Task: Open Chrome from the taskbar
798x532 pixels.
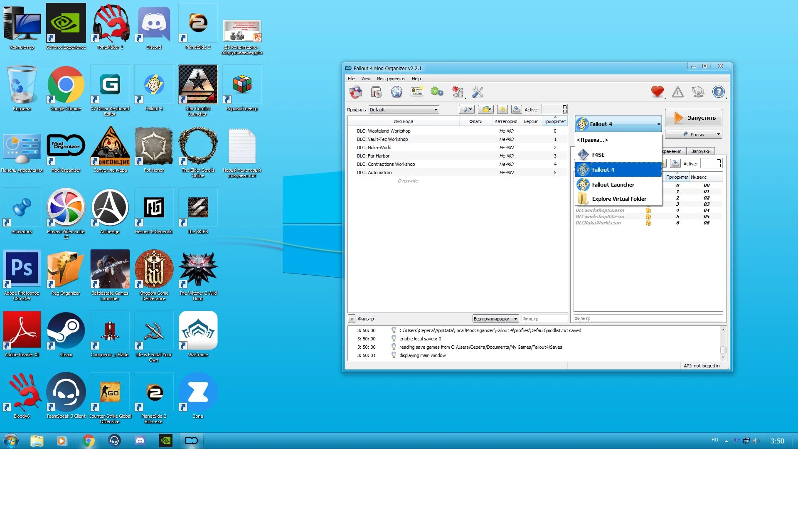Action: (88, 441)
